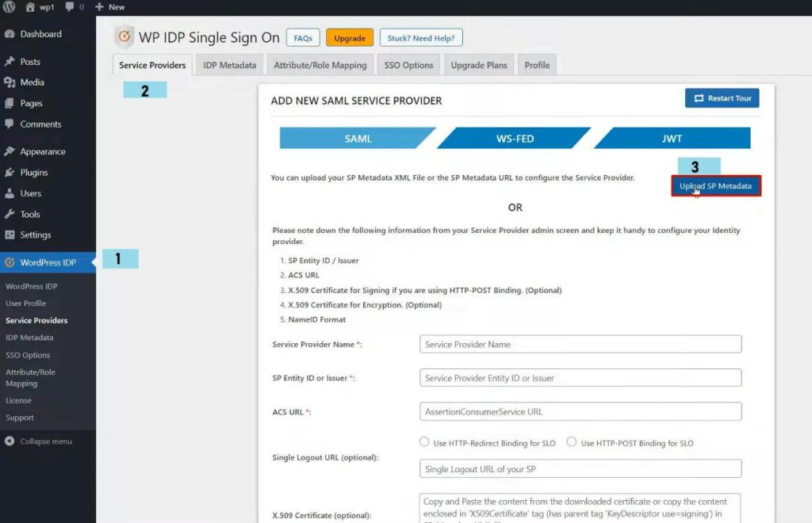Click the Restart Tour button
Screen dimensions: 812x523
coord(722,97)
